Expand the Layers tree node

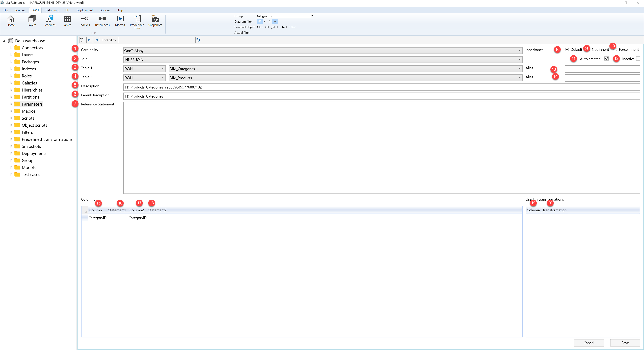11,54
